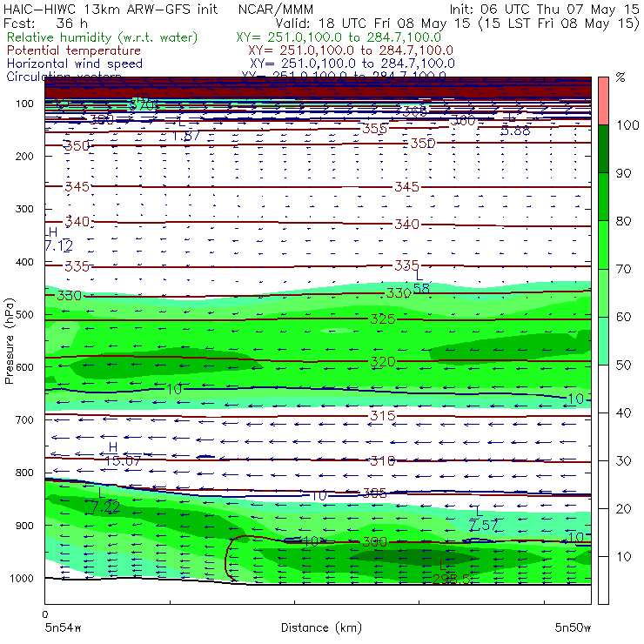Click the red '310' isentrope contour label

point(383,461)
